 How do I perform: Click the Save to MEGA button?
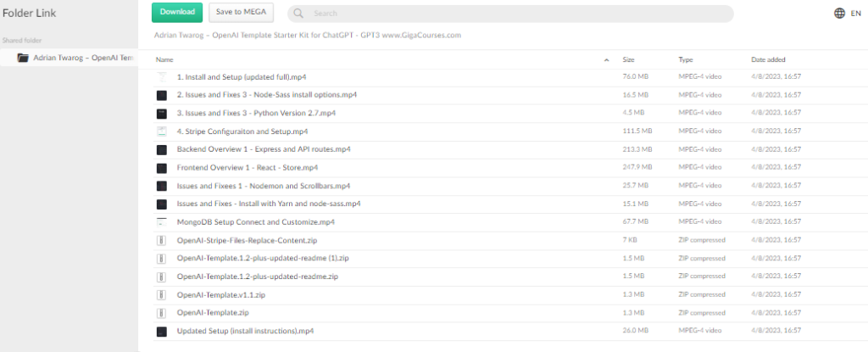click(241, 13)
